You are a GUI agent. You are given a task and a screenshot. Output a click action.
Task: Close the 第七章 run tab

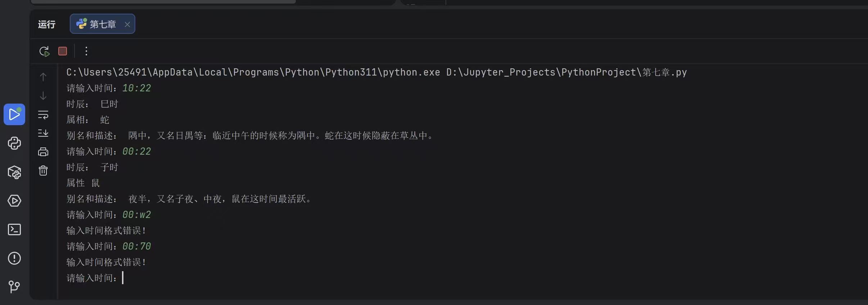click(x=127, y=24)
